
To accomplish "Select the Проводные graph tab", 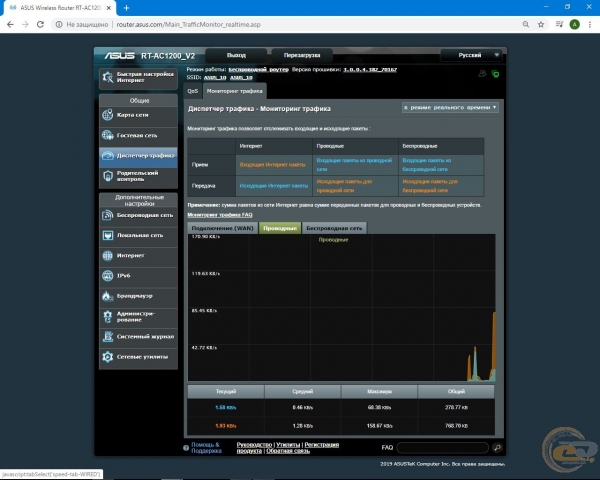I will (x=280, y=228).
